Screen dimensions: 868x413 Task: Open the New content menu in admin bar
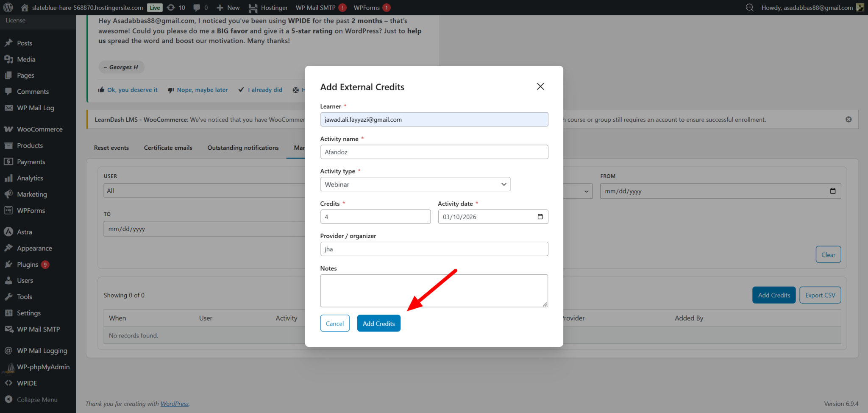(228, 8)
